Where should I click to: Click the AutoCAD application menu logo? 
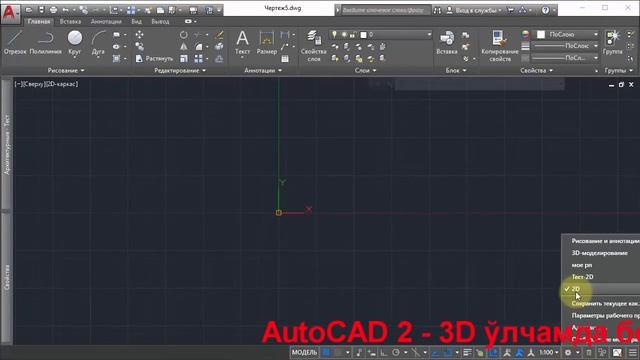(x=9, y=13)
